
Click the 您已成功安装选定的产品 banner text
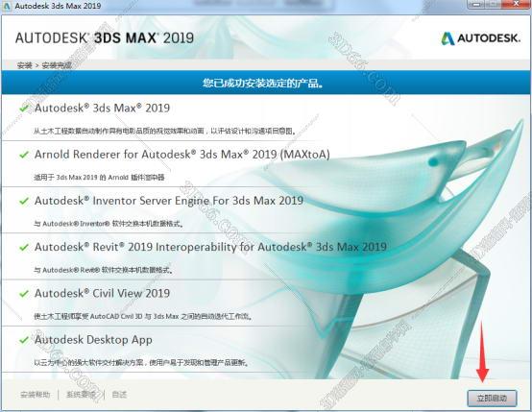pos(263,83)
